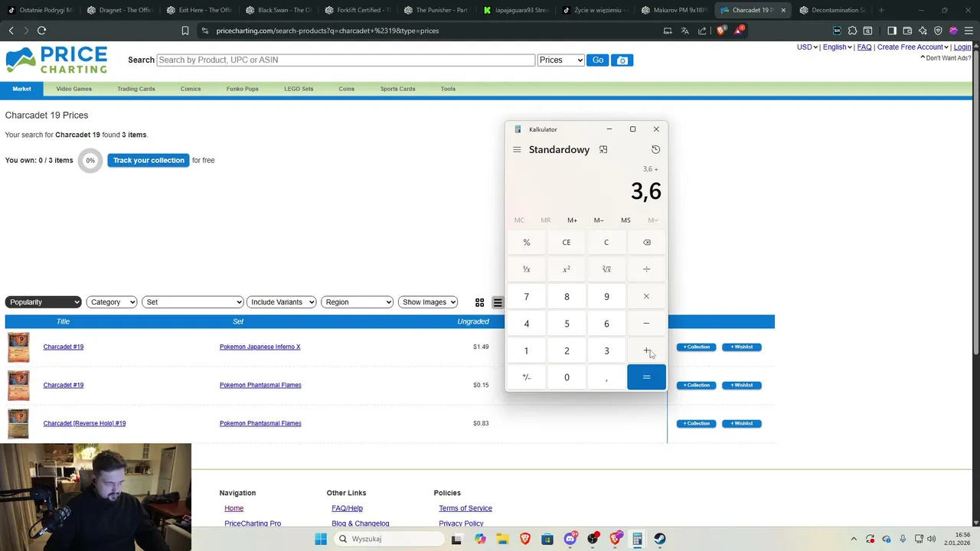Open File Explorer from the taskbar
The image size is (980, 551).
click(502, 539)
